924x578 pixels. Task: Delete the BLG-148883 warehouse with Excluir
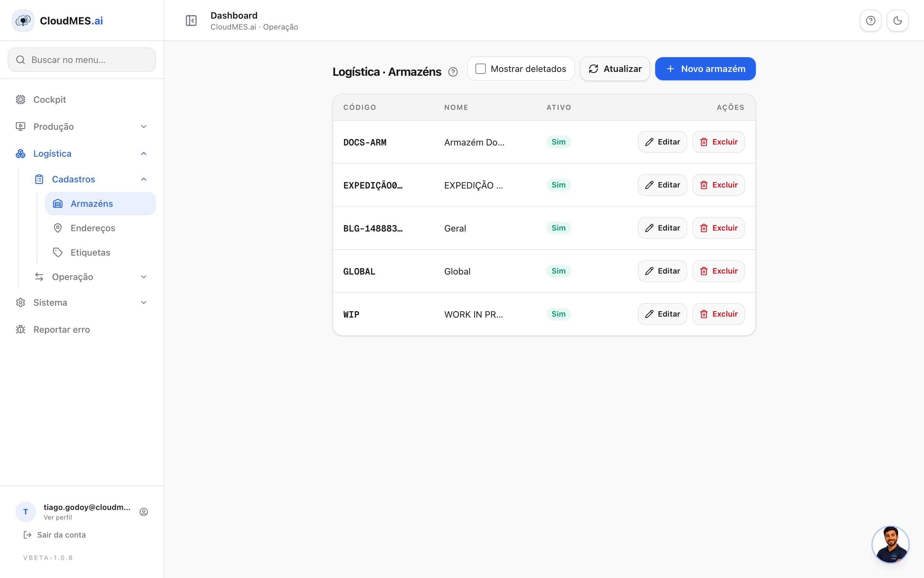point(718,228)
